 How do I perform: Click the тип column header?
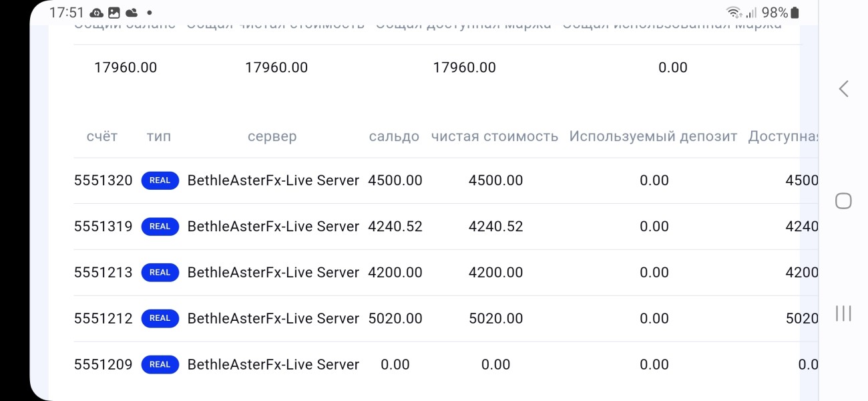[159, 136]
